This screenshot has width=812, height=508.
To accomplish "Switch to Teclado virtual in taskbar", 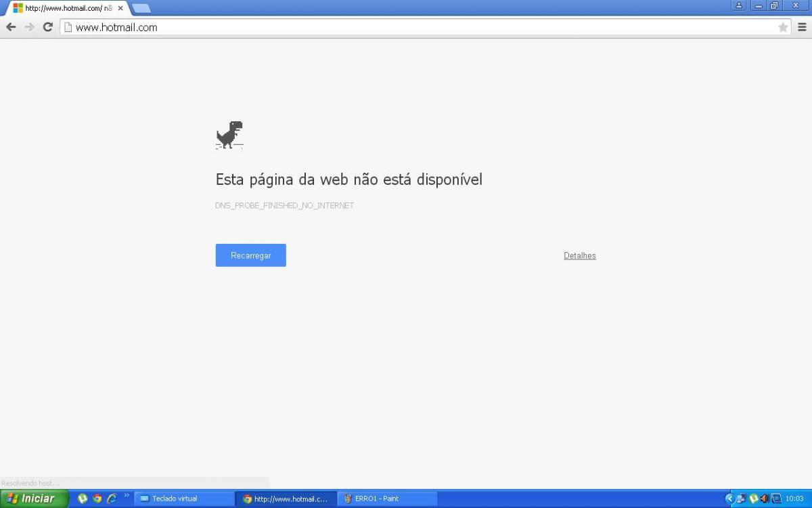I will [184, 499].
